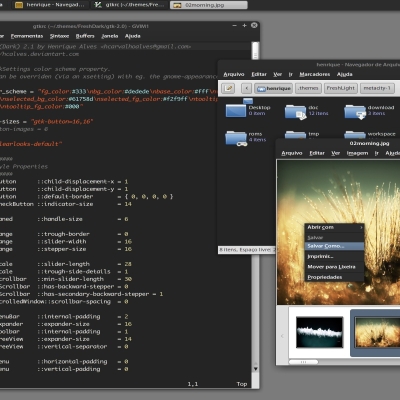Click the 'gtk-button=16,16' string in GVIM
Viewport: 400px width, 400px height.
(62, 122)
